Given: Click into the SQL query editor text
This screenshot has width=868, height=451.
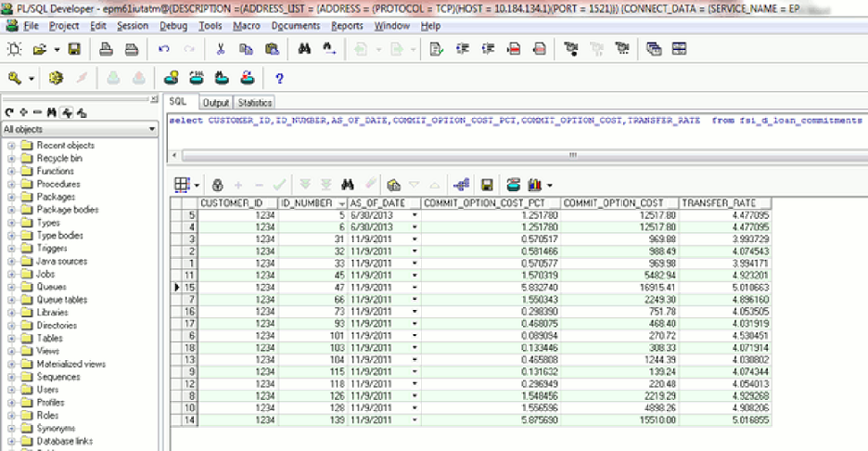Looking at the screenshot, I should tap(516, 121).
